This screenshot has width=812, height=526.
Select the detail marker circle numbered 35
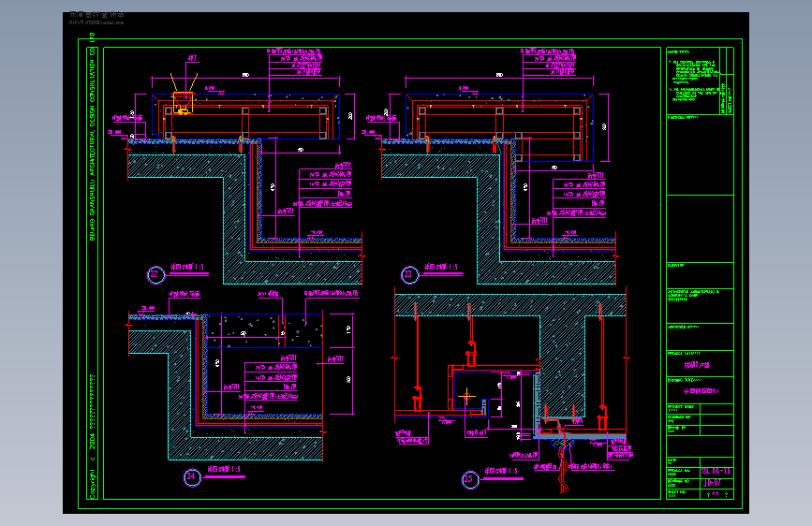(x=470, y=479)
